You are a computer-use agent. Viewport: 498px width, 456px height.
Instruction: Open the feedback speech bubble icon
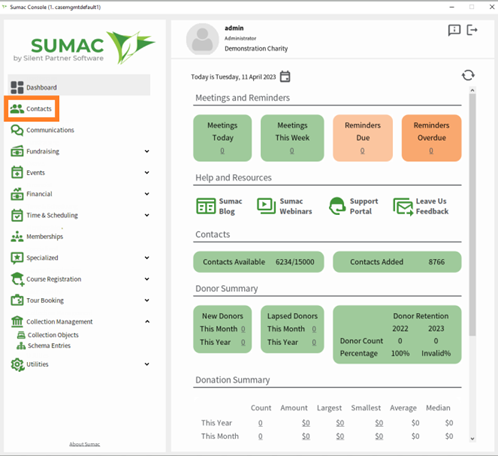pyautogui.click(x=454, y=30)
